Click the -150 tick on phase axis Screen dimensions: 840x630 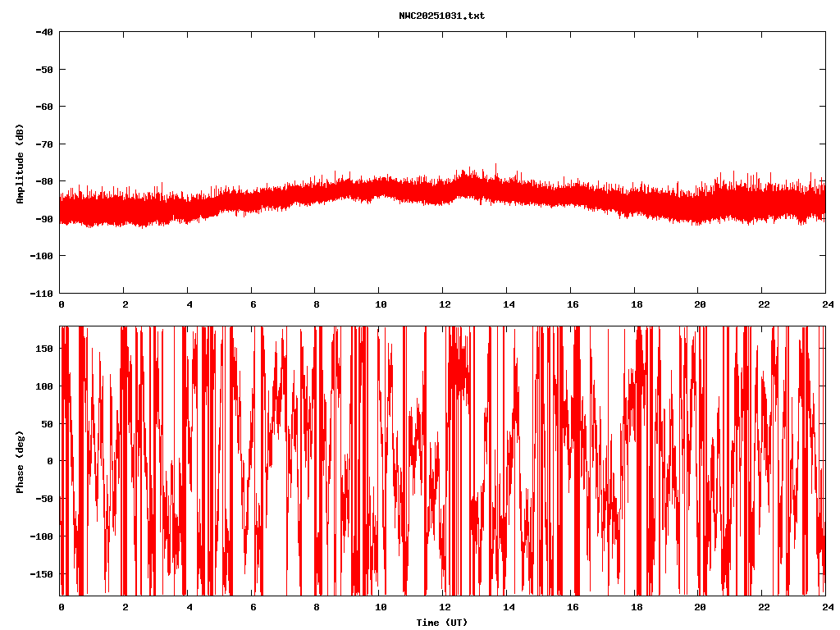[x=42, y=573]
